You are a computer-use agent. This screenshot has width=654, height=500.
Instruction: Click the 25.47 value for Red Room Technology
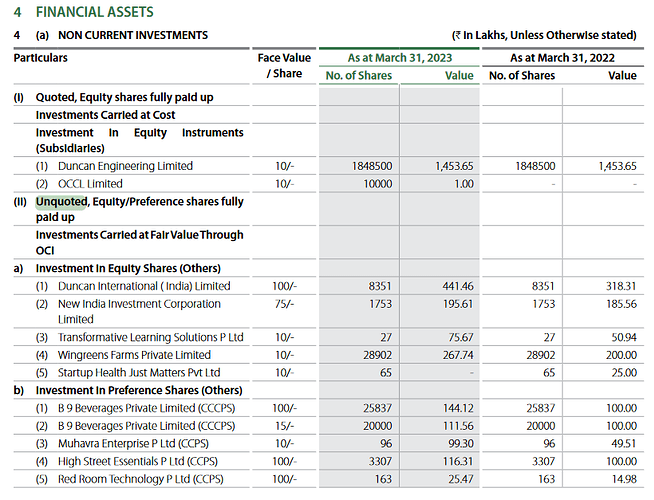461,479
